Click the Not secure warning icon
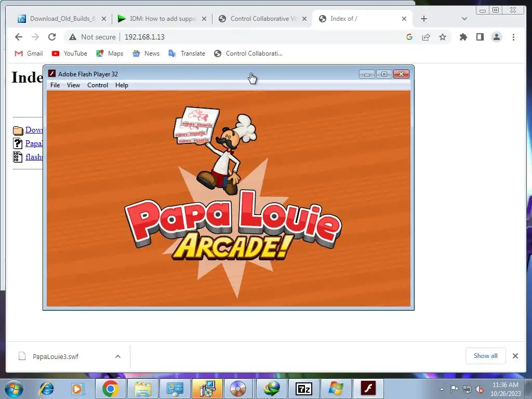 pos(73,37)
